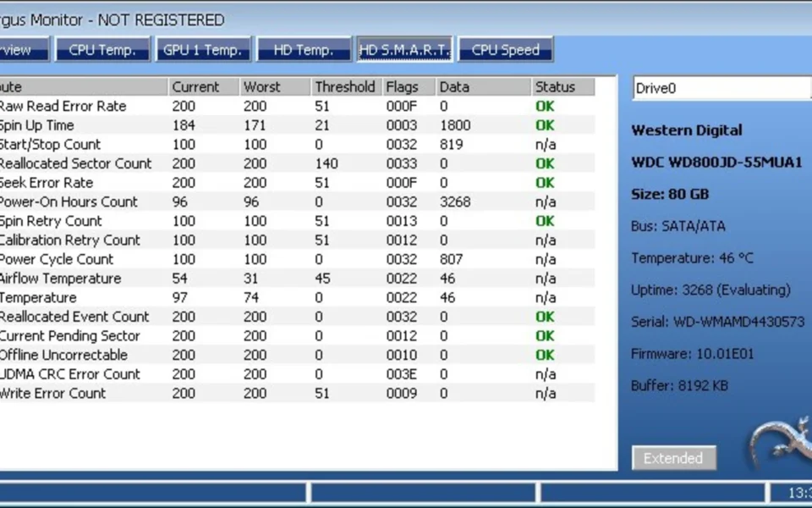Click the Start/Stop Count data value 819
The height and width of the screenshot is (508, 812).
click(451, 144)
